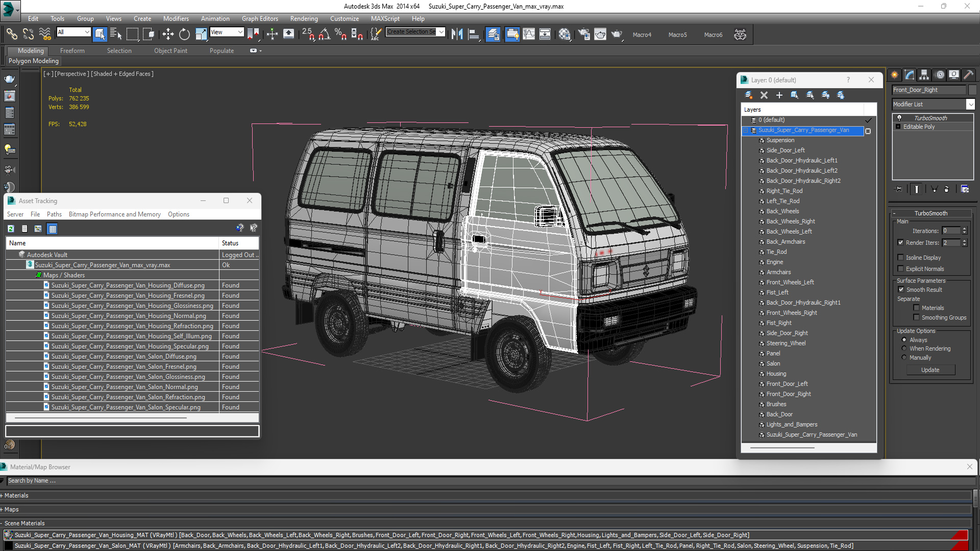The height and width of the screenshot is (551, 980).
Task: Click the TurboSmooth Update button
Action: (930, 370)
